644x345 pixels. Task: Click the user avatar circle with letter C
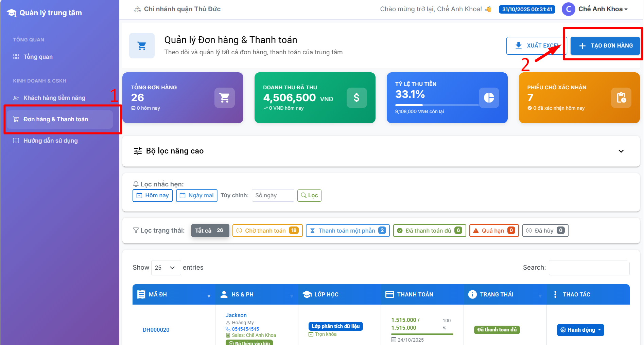click(x=568, y=9)
